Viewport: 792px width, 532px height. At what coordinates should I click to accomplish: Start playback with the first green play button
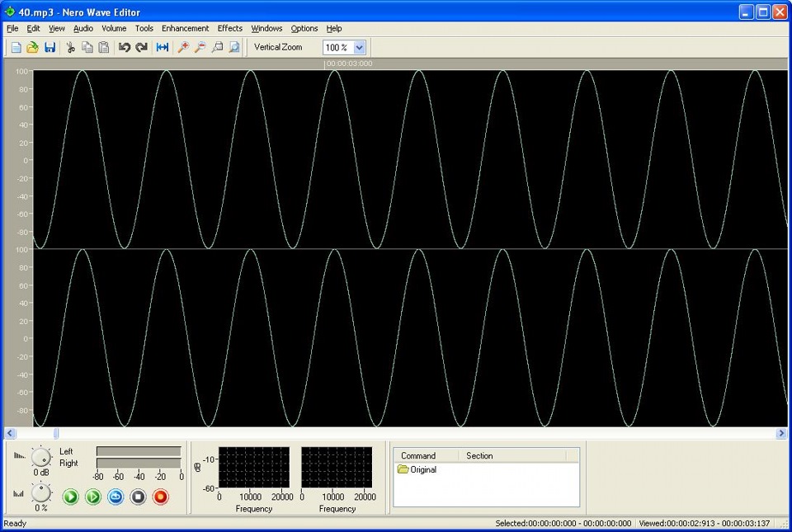pos(71,497)
